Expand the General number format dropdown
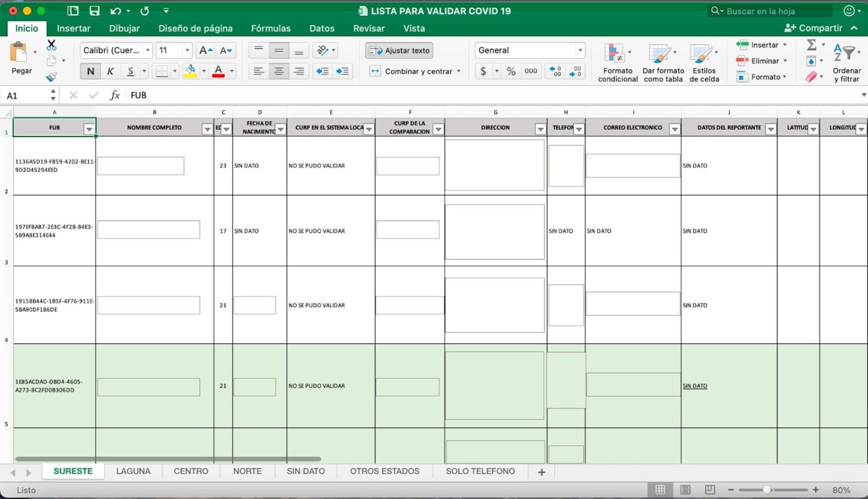868x499 pixels. point(580,50)
